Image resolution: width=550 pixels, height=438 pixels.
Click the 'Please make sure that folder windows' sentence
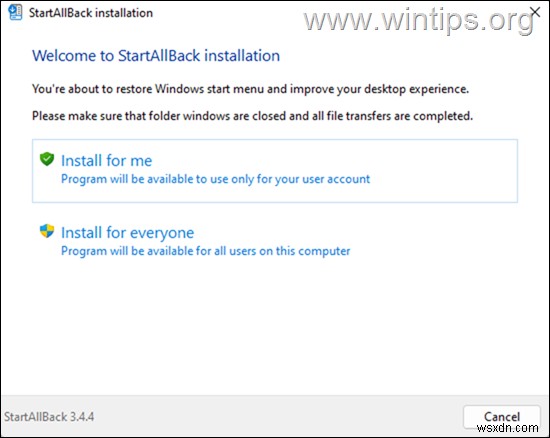(x=253, y=116)
